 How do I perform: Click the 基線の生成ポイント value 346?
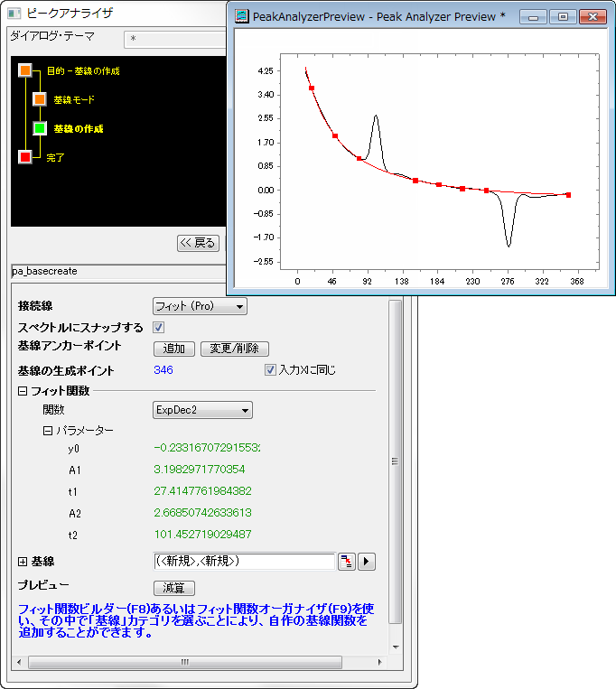click(x=163, y=370)
